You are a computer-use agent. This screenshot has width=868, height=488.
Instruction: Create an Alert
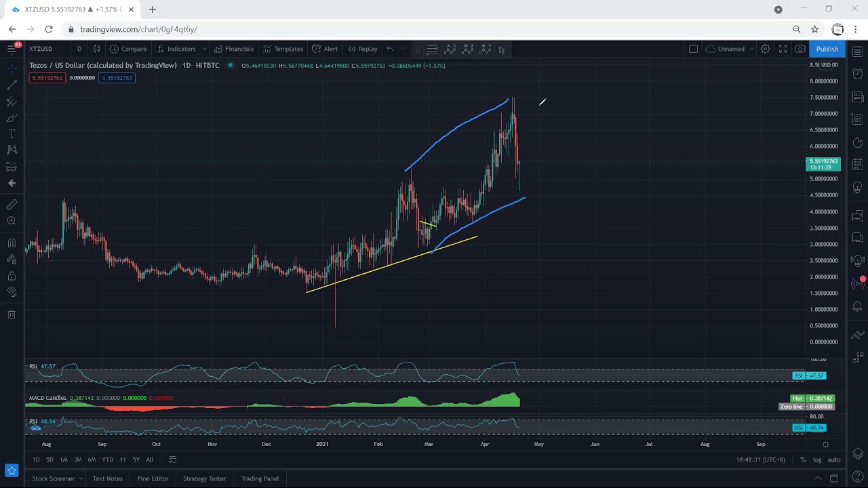[325, 49]
